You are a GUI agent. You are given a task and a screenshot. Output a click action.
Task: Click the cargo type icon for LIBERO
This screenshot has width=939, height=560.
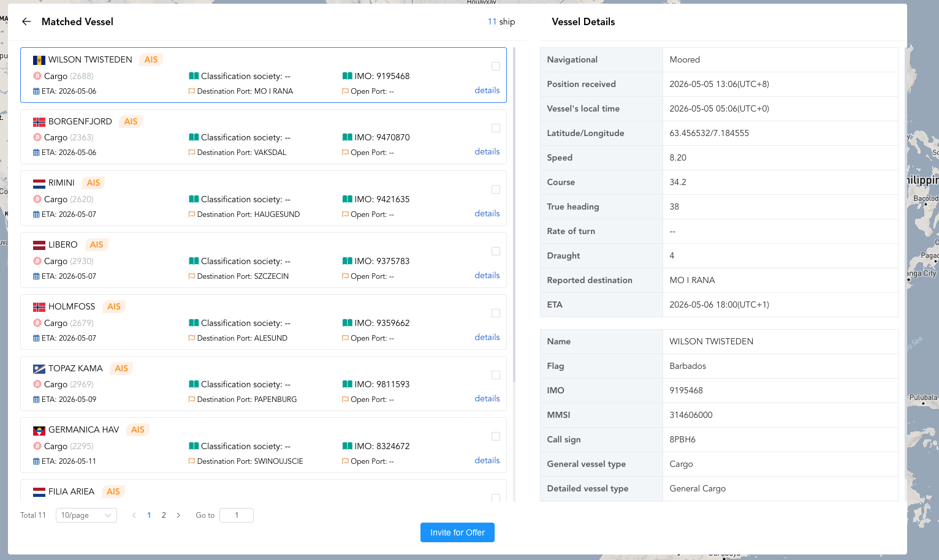(x=37, y=261)
